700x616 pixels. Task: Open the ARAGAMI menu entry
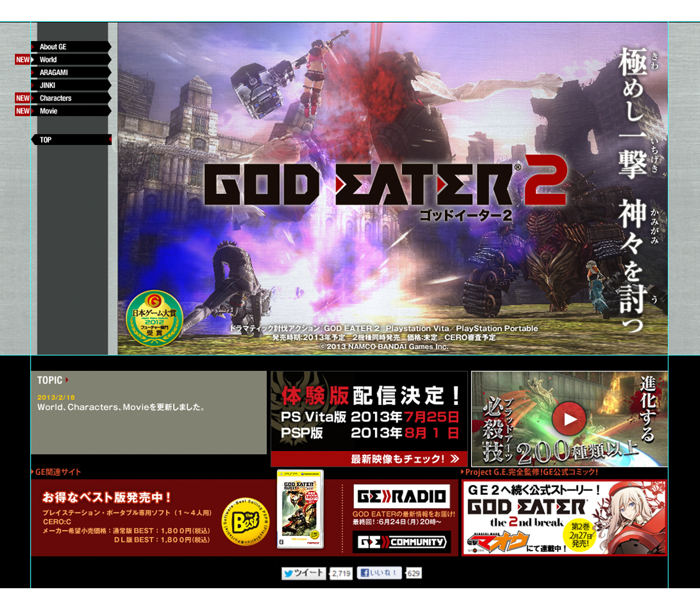point(71,72)
